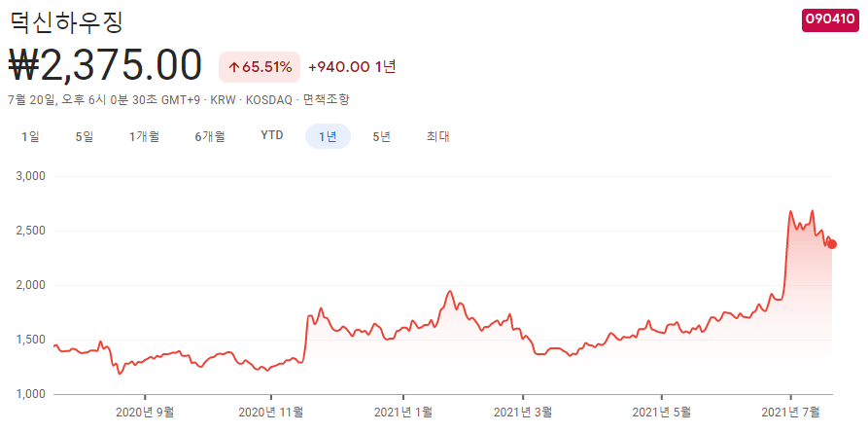
Task: Click the 090410 ticker badge
Action: [830, 19]
